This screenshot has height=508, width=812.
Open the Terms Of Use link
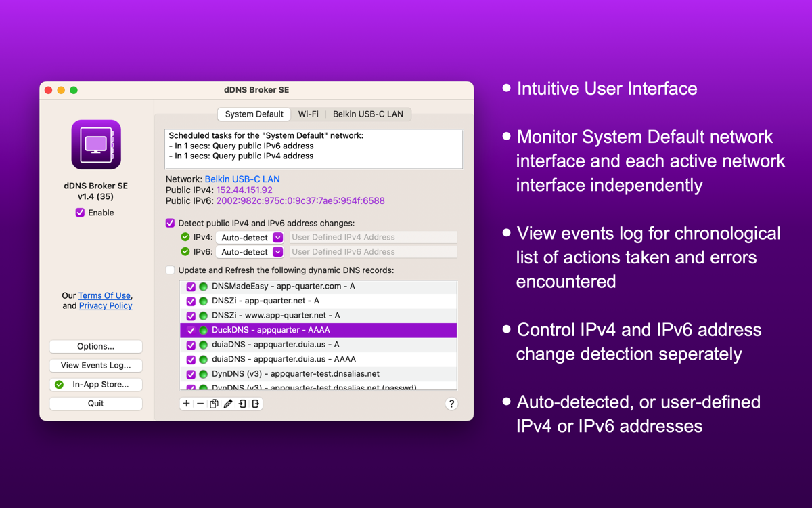(x=104, y=295)
